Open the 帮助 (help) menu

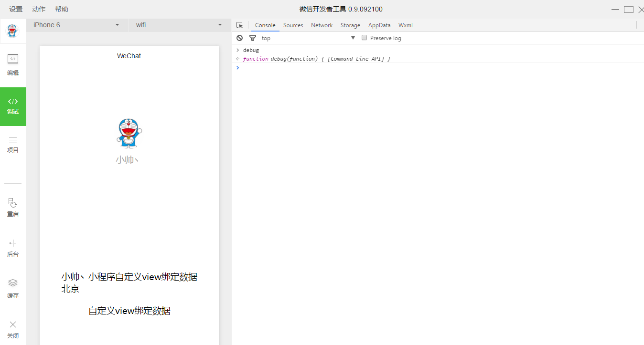62,9
